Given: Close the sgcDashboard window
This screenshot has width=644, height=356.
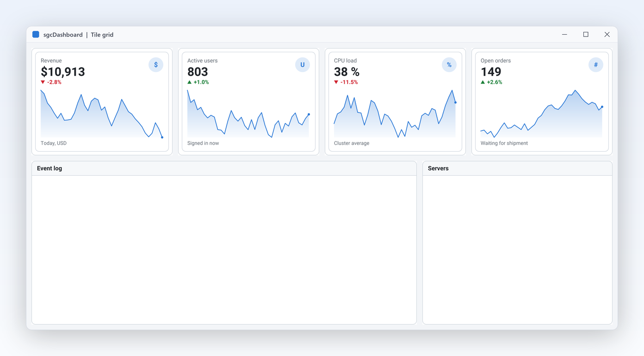Looking at the screenshot, I should point(607,35).
